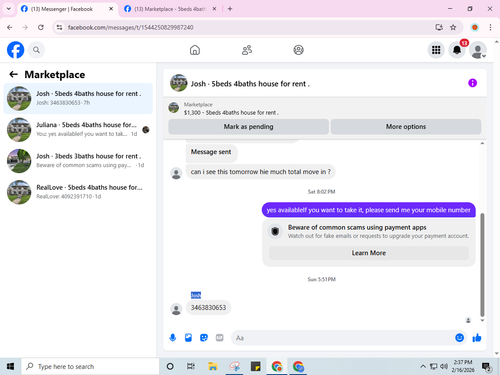Click Josh's avatar beside 3463830653 message

click(x=176, y=309)
